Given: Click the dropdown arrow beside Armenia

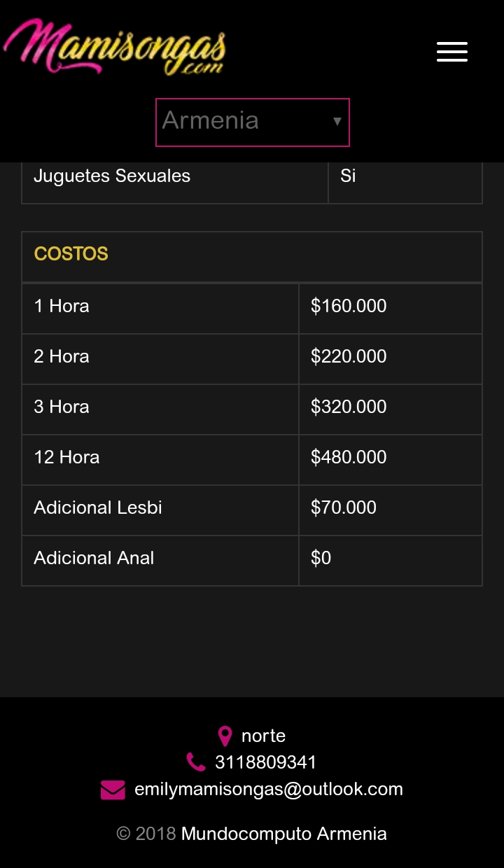Looking at the screenshot, I should coord(337,122).
